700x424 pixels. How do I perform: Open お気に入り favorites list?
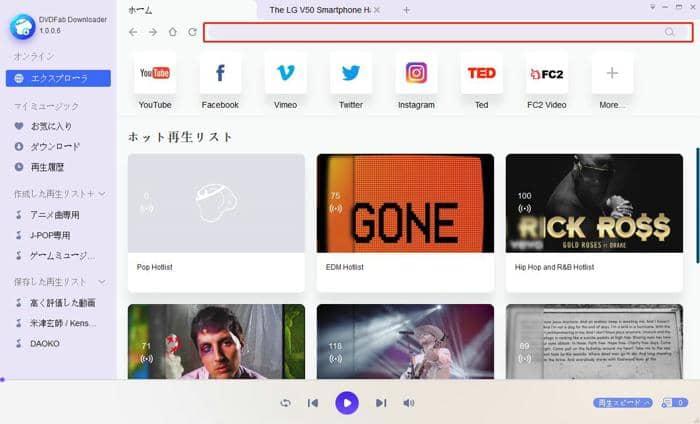[52, 126]
